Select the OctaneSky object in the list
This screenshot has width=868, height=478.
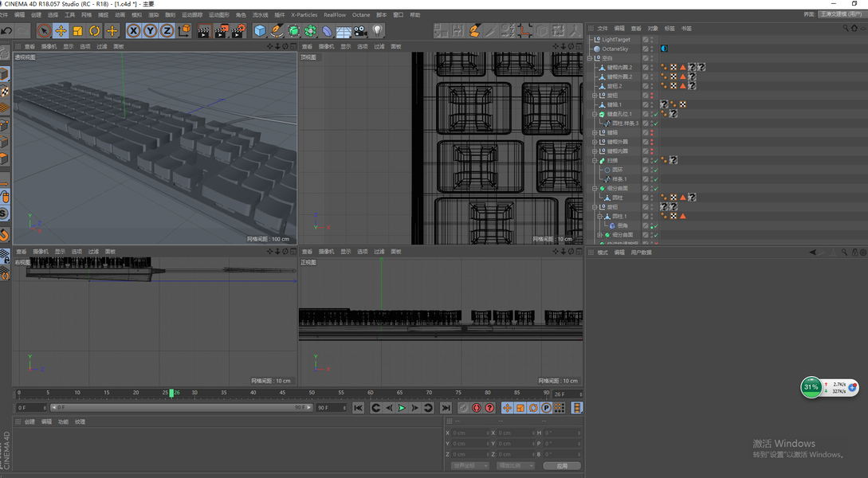615,49
